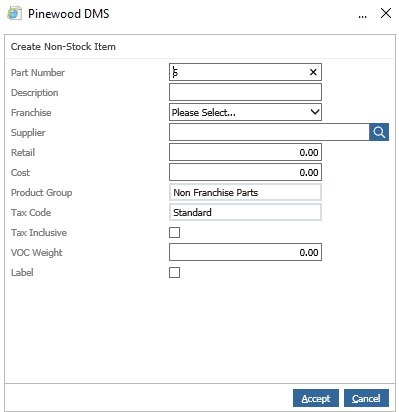The width and height of the screenshot is (399, 412).
Task: Click the Pinewood DMS title text
Action: click(69, 14)
